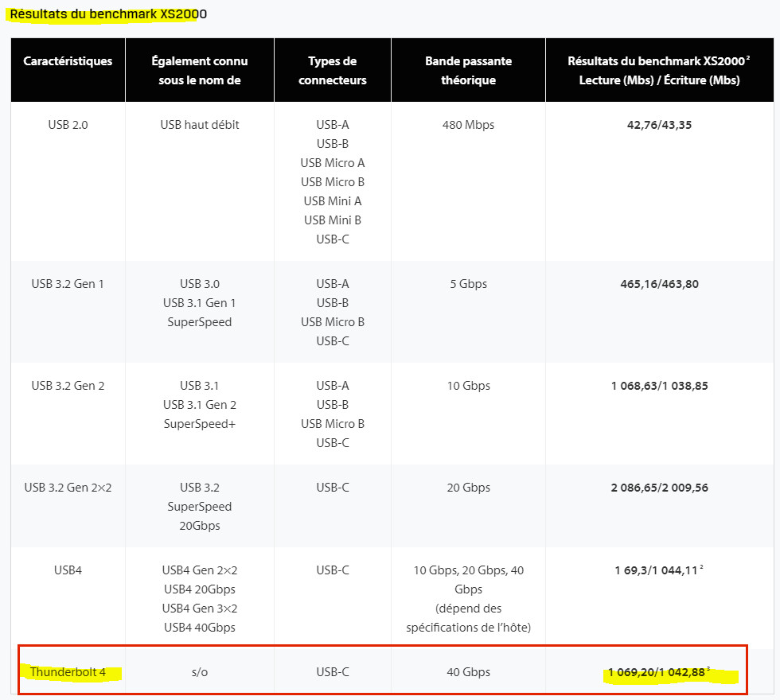Viewport: 780px width, 700px height.
Task: Click the "Lecture (Mbs) / Écriture (Mbs)" header line
Action: 659,80
